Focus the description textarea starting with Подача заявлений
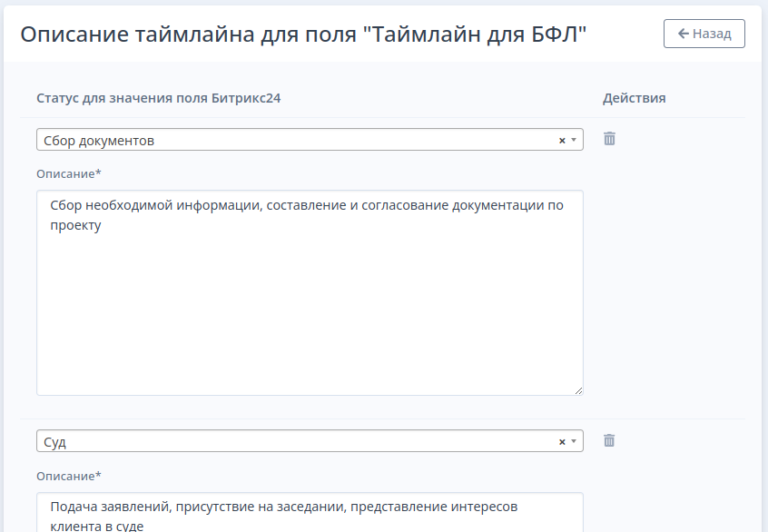 [x=310, y=512]
